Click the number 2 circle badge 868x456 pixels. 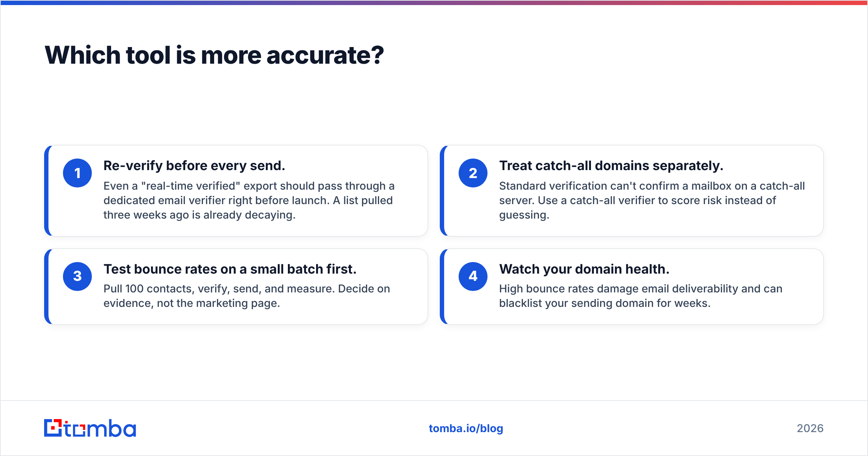[473, 173]
